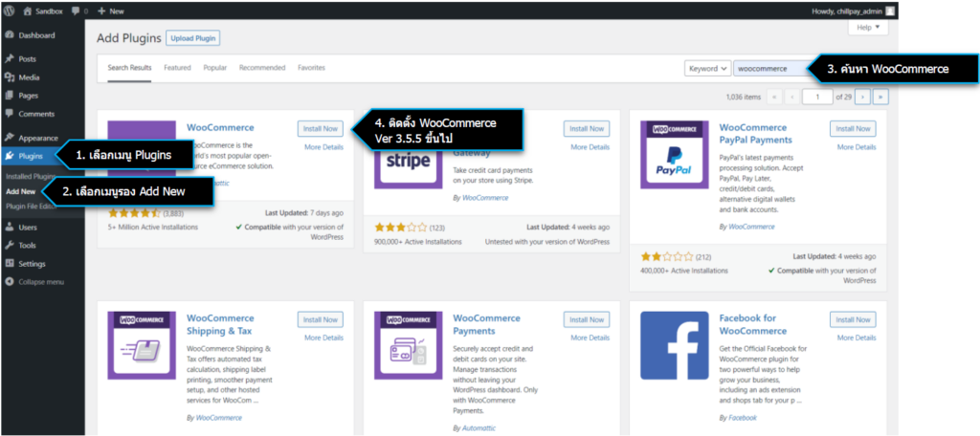Install Facebook for WooCommerce plugin
The image size is (980, 436).
pos(853,319)
